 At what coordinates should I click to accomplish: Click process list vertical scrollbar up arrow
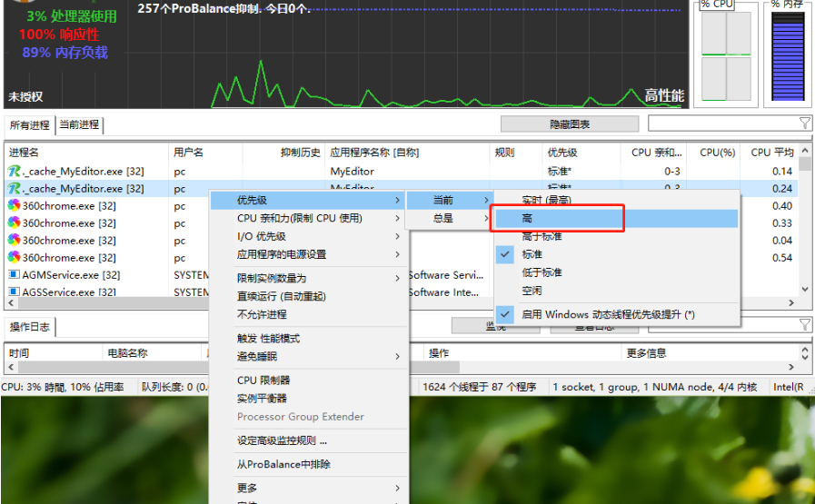pyautogui.click(x=805, y=150)
